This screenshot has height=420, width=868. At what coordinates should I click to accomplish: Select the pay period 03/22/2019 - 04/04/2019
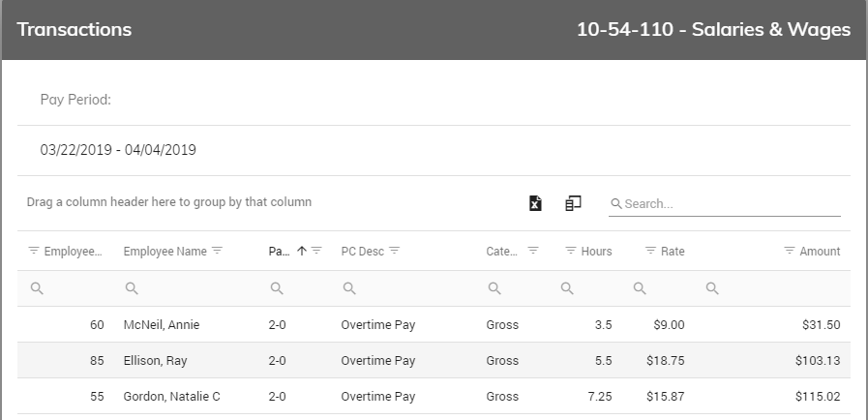(118, 150)
